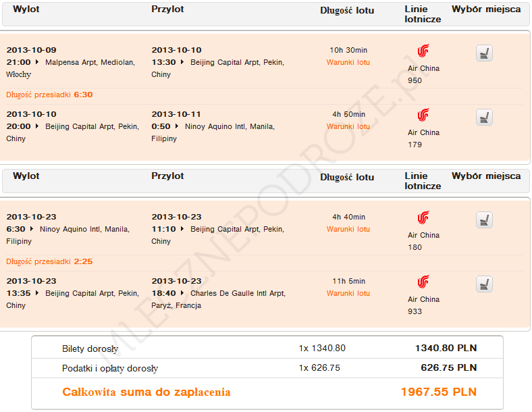Image resolution: width=532 pixels, height=412 pixels.
Task: View Warunki lotu for the 4h 40min flight
Action: coord(348,230)
